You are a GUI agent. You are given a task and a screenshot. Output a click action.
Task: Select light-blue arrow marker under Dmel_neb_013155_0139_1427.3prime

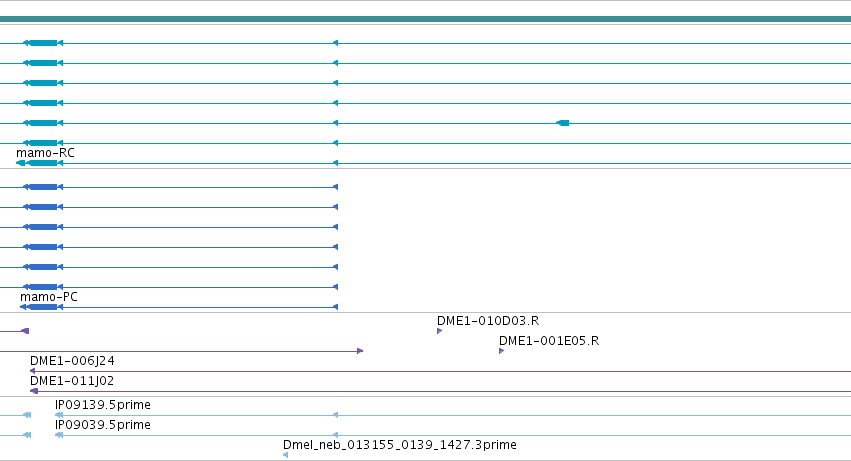pyautogui.click(x=285, y=455)
